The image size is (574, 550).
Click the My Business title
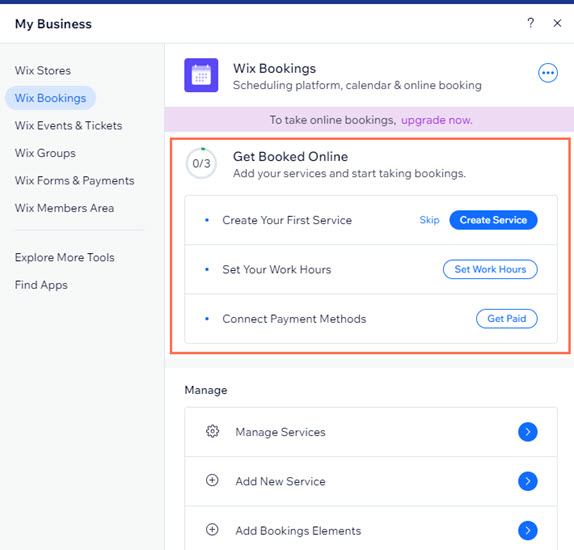[53, 24]
